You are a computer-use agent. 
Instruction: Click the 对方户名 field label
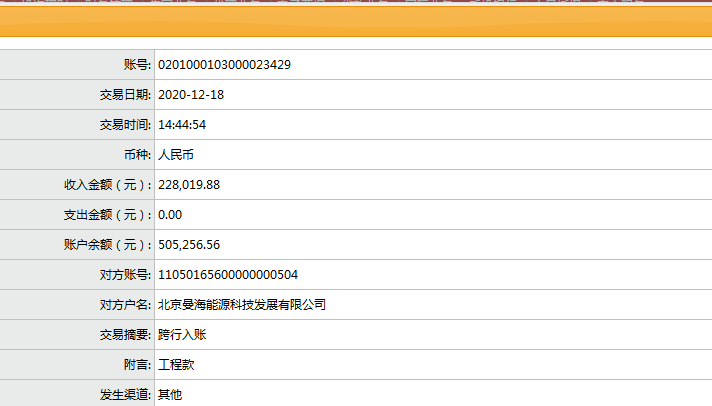(x=124, y=305)
